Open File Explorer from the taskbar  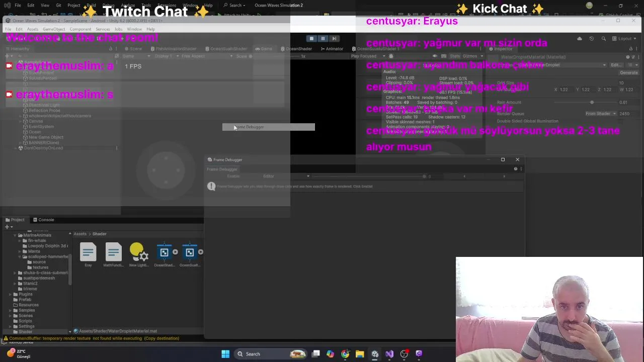coord(360,354)
